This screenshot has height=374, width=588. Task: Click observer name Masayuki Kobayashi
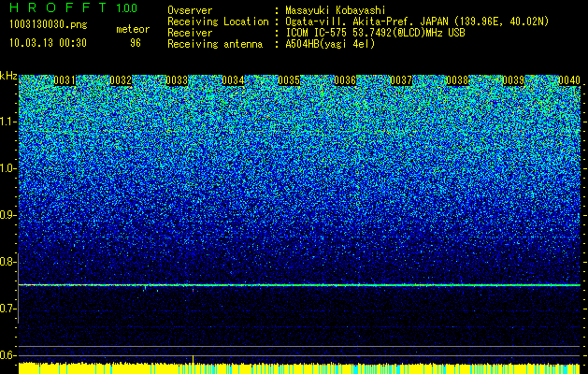tap(335, 11)
